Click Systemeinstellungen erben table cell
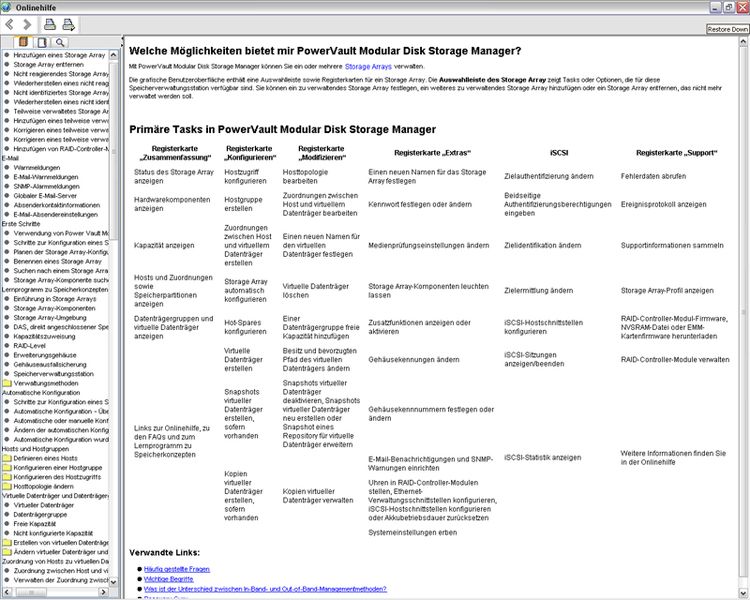 (412, 533)
